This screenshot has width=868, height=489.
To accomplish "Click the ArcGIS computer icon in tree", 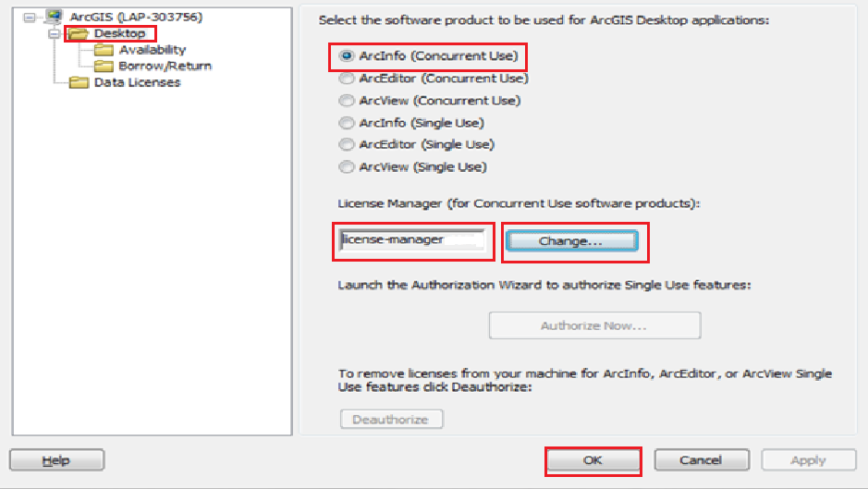I will coord(55,18).
